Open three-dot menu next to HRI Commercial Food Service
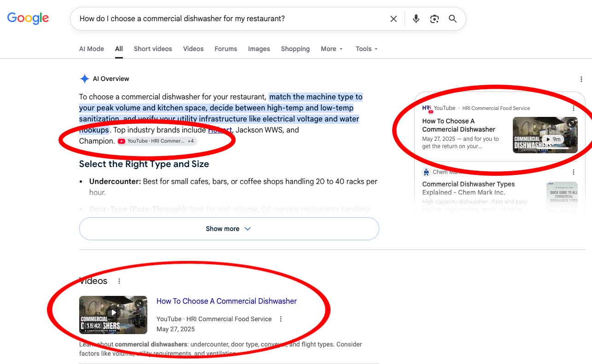The height and width of the screenshot is (364, 592). pos(281,319)
